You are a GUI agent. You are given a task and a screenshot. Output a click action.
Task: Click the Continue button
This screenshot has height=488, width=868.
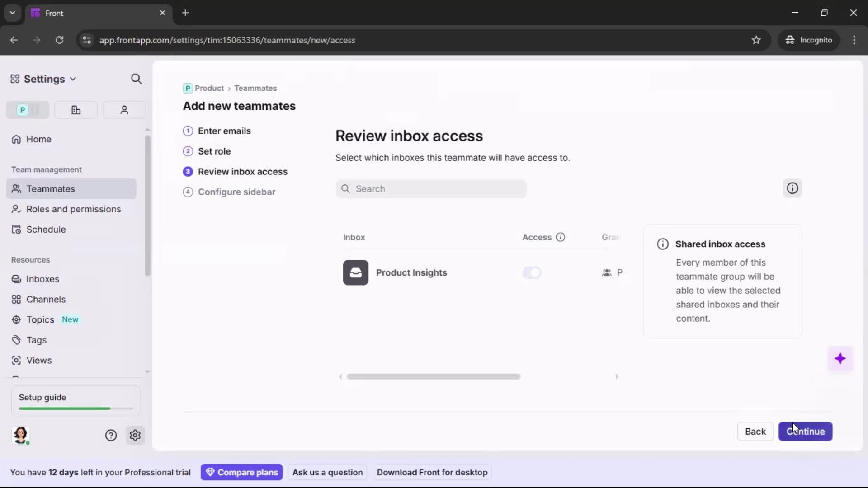tap(805, 432)
